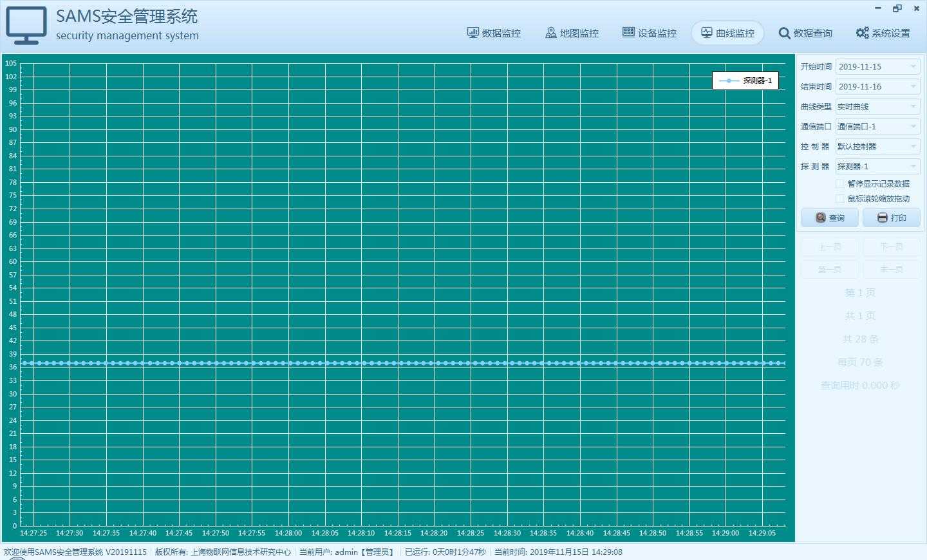
Task: Expand the 通信端口 dropdown
Action: [x=913, y=126]
